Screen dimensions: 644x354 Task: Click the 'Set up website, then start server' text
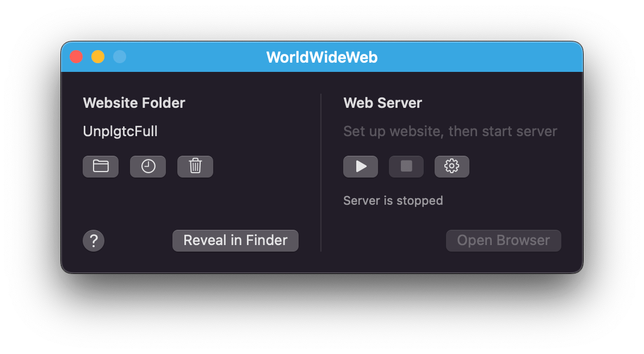(x=450, y=132)
